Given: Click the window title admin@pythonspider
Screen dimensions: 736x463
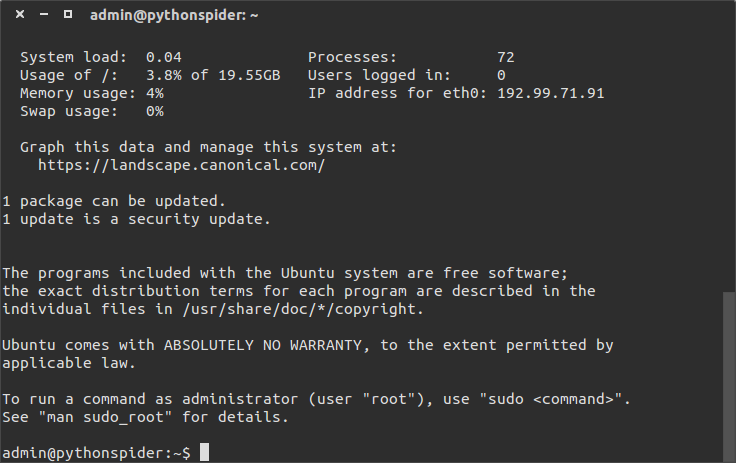Looking at the screenshot, I should point(174,15).
